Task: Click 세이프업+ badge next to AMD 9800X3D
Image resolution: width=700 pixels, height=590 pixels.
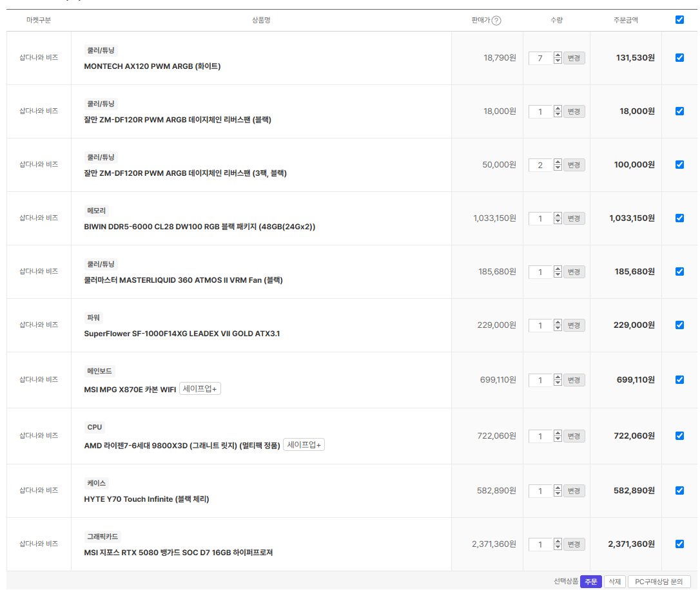Action: pos(304,444)
